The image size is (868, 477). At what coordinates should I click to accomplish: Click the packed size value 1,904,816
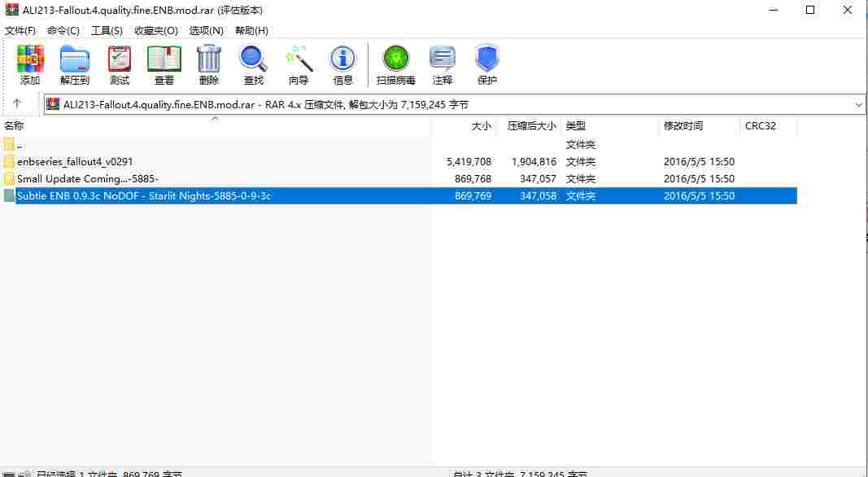tap(534, 162)
